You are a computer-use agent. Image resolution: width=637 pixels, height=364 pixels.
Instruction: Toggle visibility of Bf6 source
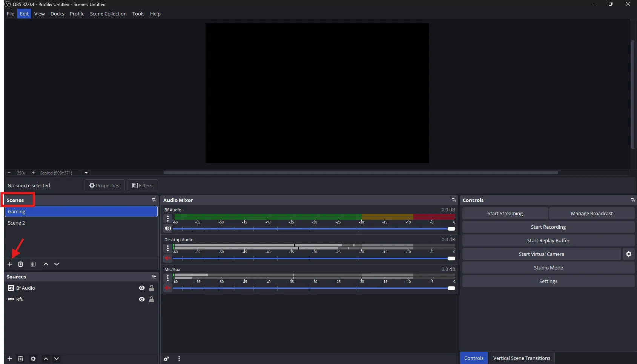[142, 299]
